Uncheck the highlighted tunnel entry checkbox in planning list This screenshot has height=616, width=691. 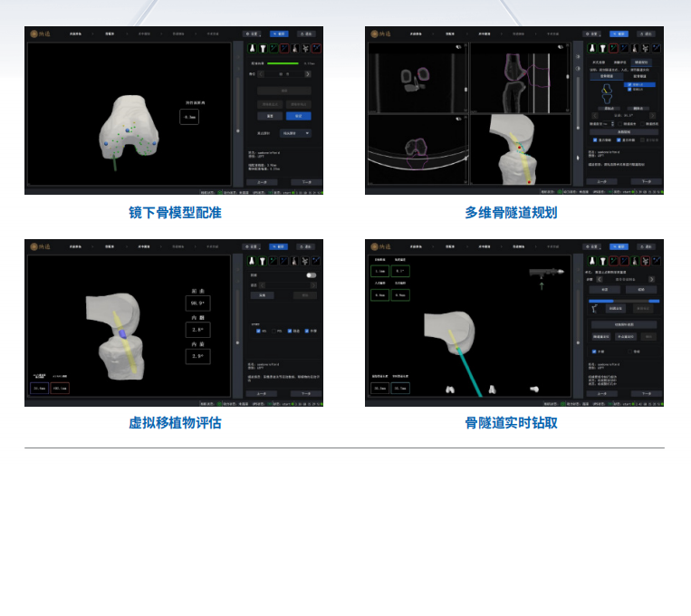click(x=630, y=86)
